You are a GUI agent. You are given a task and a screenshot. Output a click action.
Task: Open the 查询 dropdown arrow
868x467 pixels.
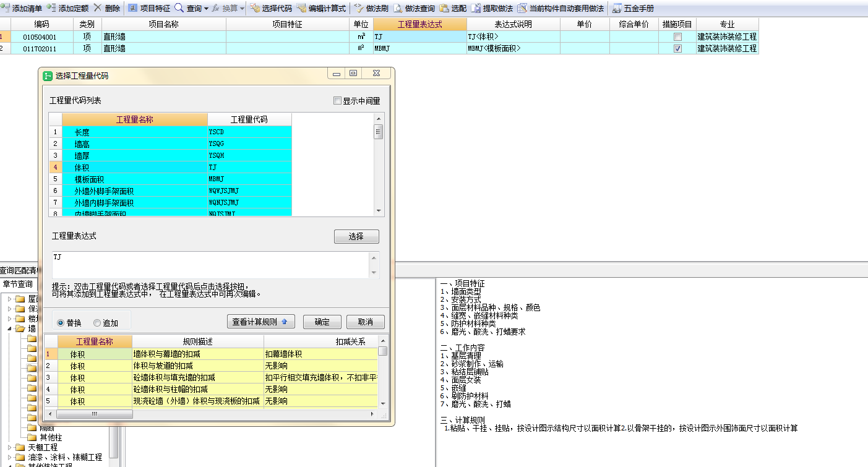(206, 9)
